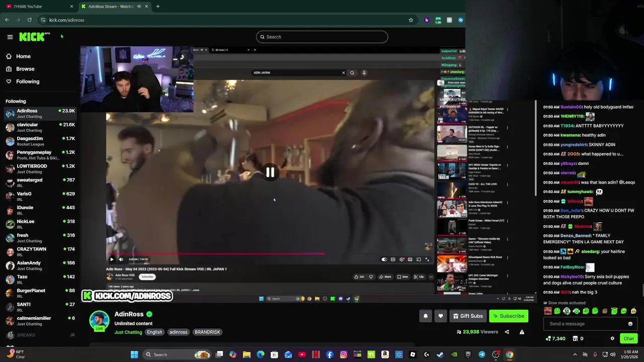
Task: Click AdinRoss live profile avatar
Action: (99, 321)
